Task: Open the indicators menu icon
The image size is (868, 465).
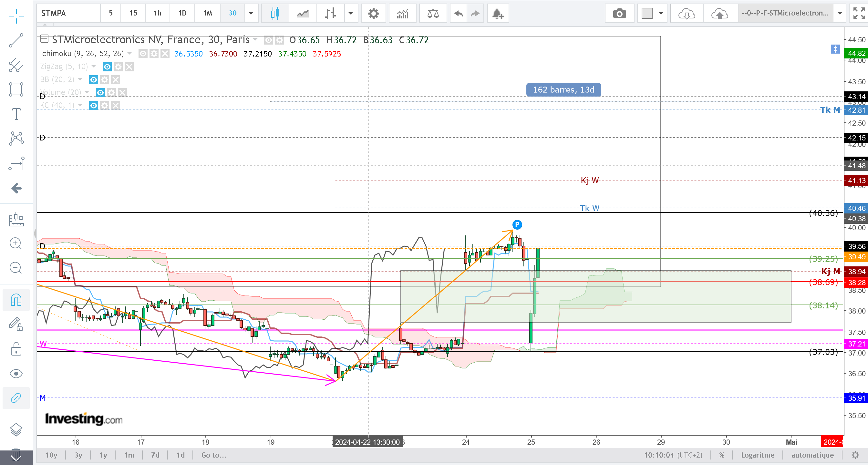Action: [403, 14]
